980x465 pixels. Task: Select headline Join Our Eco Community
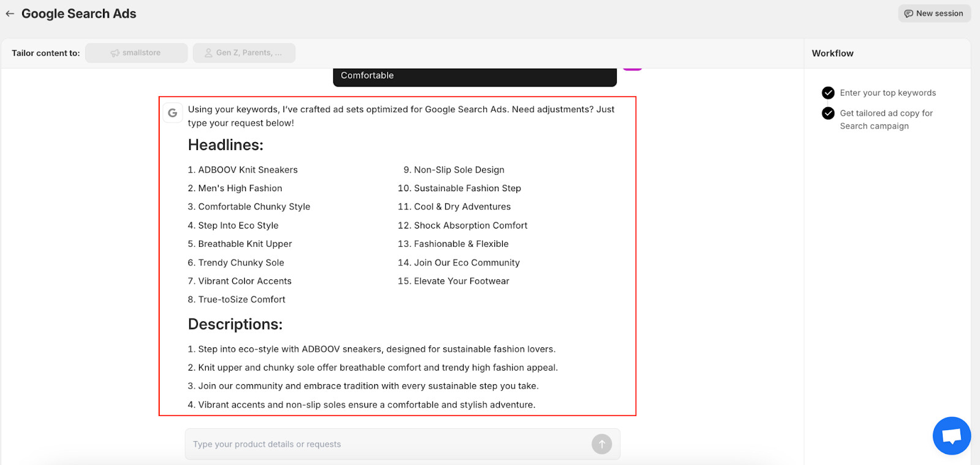[467, 262]
